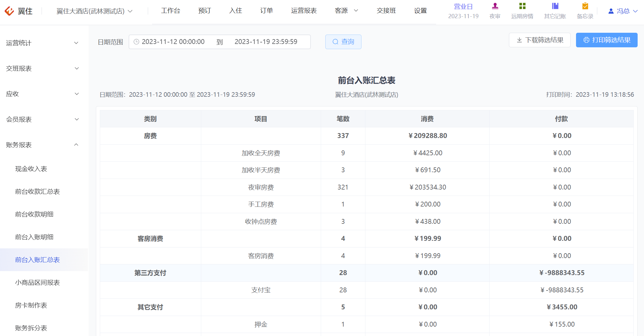Click the 前台入账汇总表 report title
The image size is (644, 336).
coord(367,80)
